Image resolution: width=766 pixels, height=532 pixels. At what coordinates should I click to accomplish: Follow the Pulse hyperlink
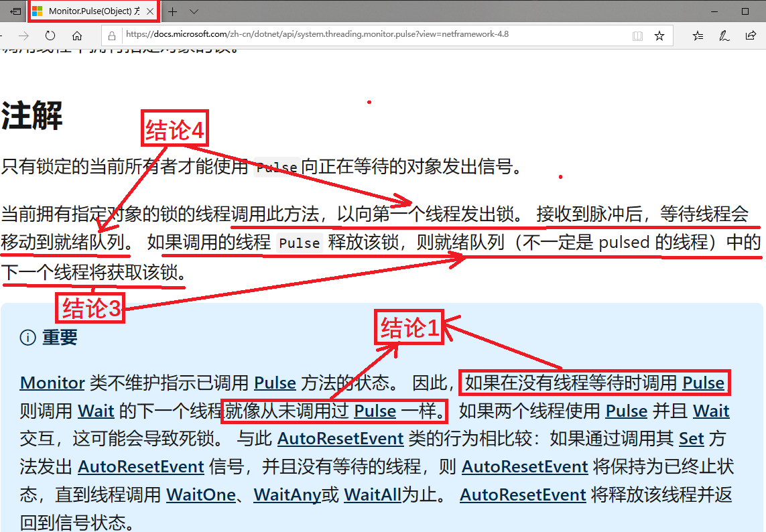[275, 383]
